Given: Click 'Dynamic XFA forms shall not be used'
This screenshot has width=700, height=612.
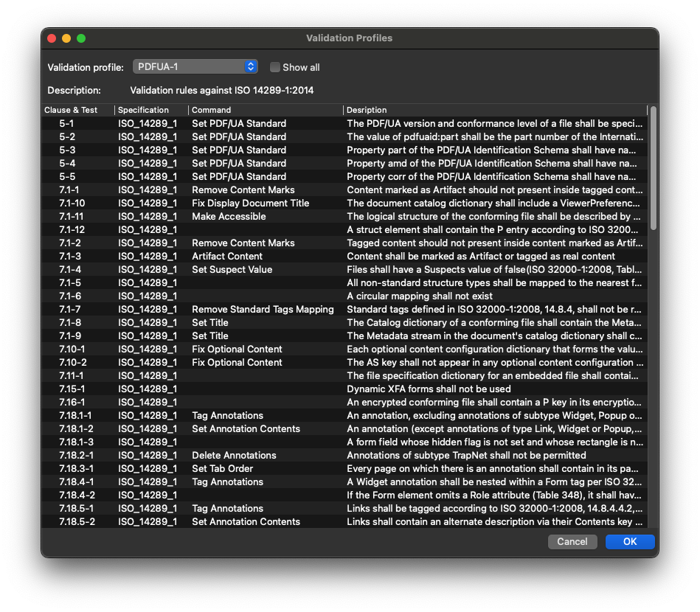Looking at the screenshot, I should (429, 389).
